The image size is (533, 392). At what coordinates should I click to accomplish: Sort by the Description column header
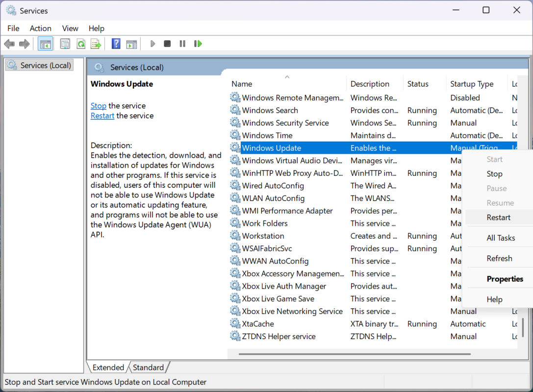[375, 84]
